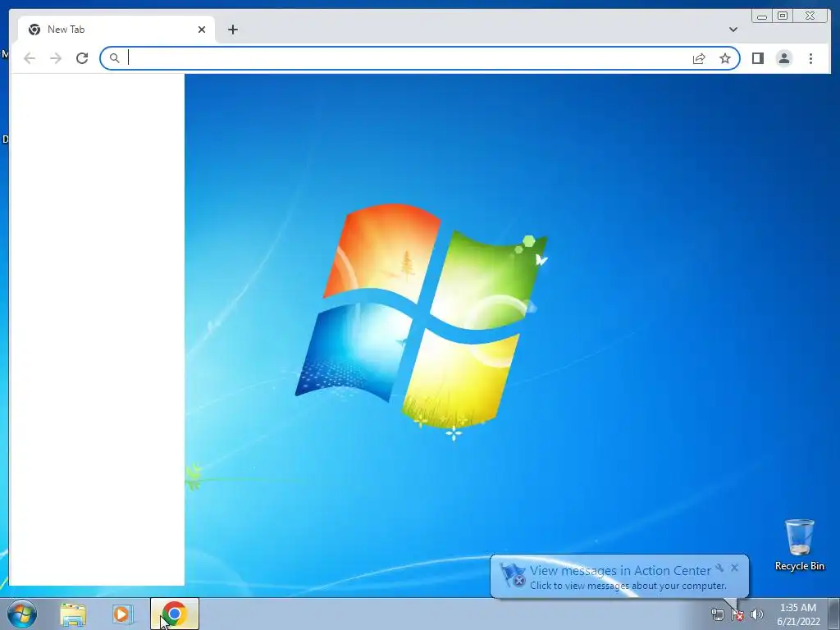
Task: Open the Windows Start menu orb
Action: pos(22,614)
